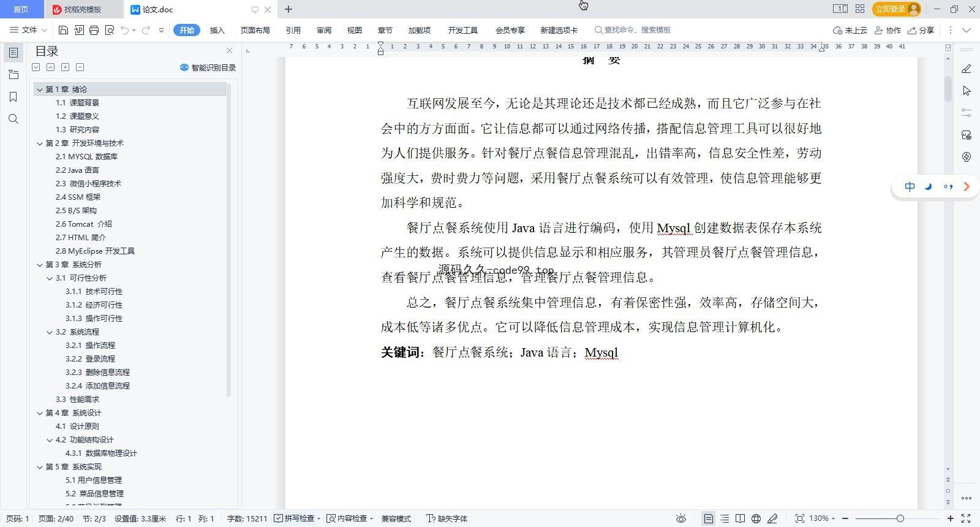This screenshot has width=980, height=527.
Task: Redo the last undone action
Action: coord(146,30)
